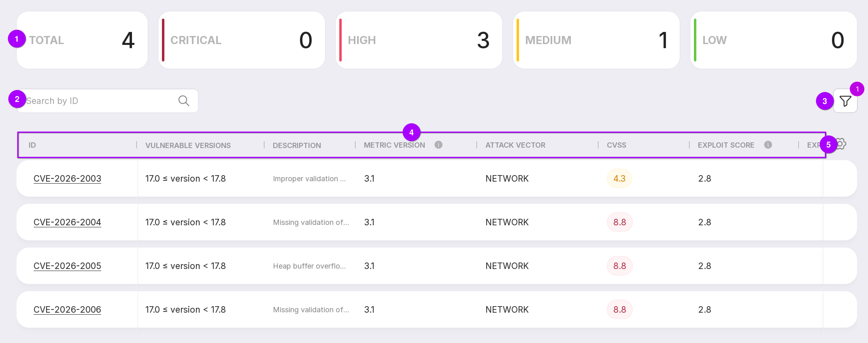
Task: Open CVE-2026-2005 details link
Action: 67,266
